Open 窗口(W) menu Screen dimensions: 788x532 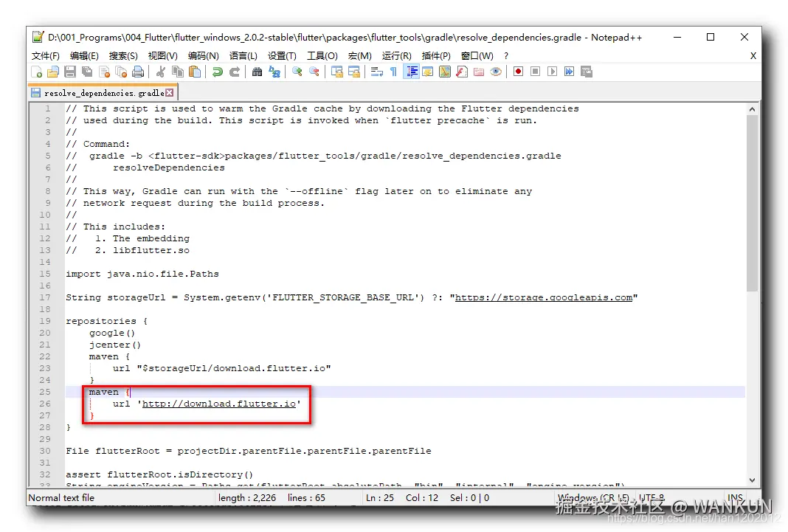pyautogui.click(x=477, y=56)
